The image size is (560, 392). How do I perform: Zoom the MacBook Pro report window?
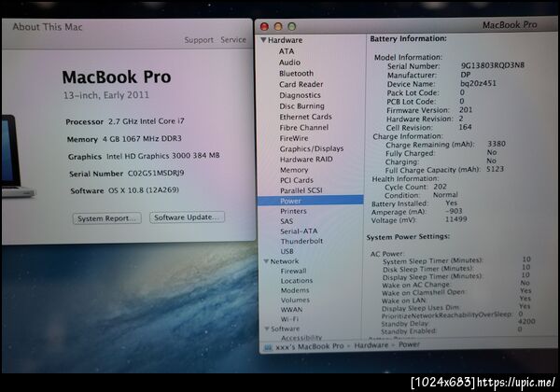pyautogui.click(x=292, y=26)
